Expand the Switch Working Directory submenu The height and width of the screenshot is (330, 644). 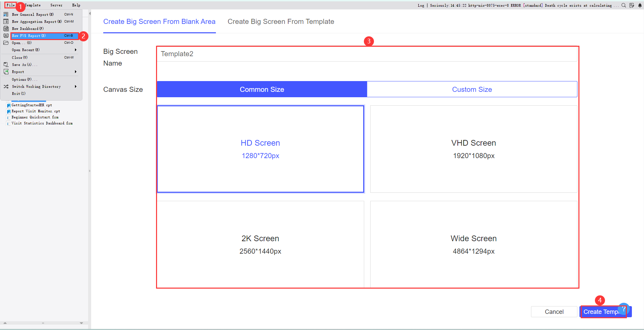76,86
